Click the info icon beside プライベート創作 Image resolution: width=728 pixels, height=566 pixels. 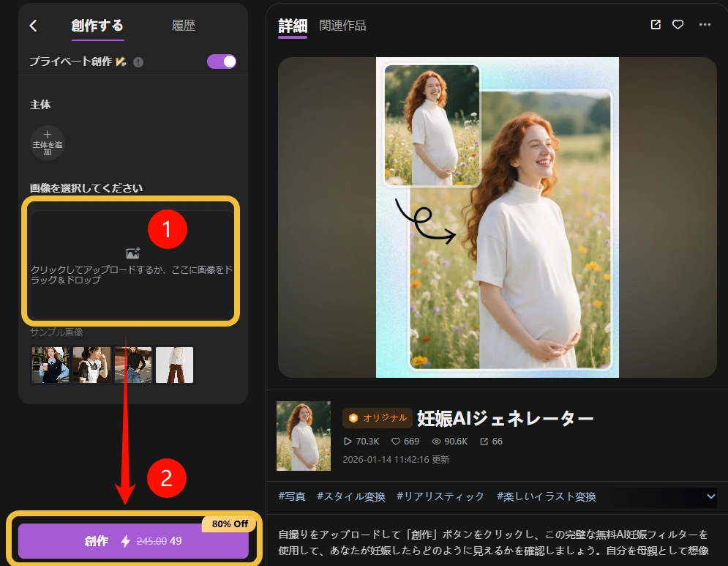click(x=138, y=62)
